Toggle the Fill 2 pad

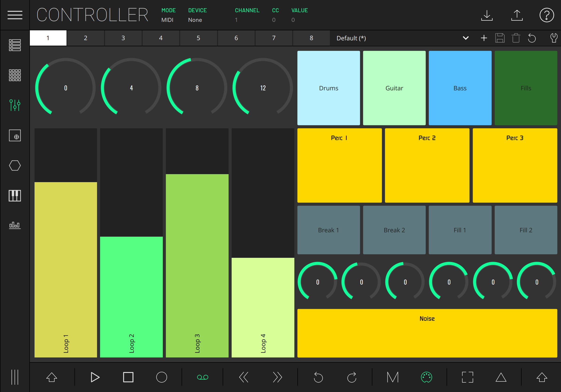click(x=526, y=230)
